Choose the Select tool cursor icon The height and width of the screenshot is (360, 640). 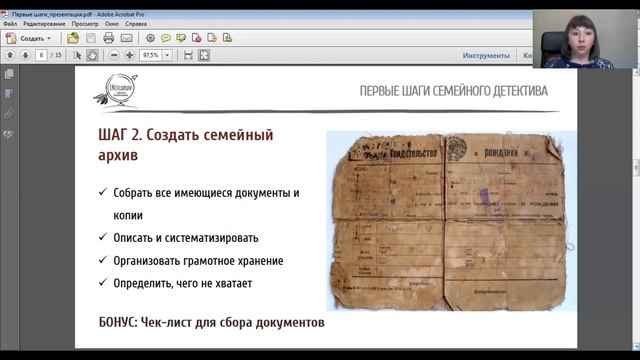click(77, 55)
